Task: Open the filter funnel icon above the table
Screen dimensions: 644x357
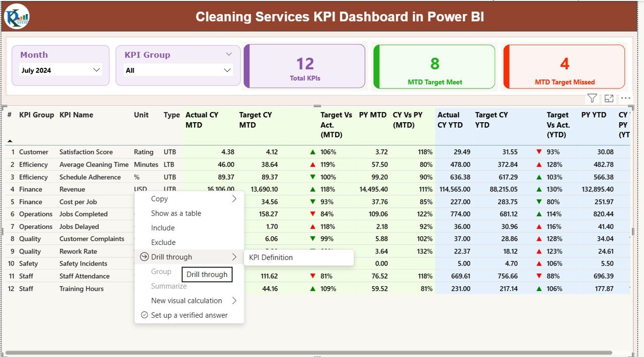Action: (x=592, y=98)
